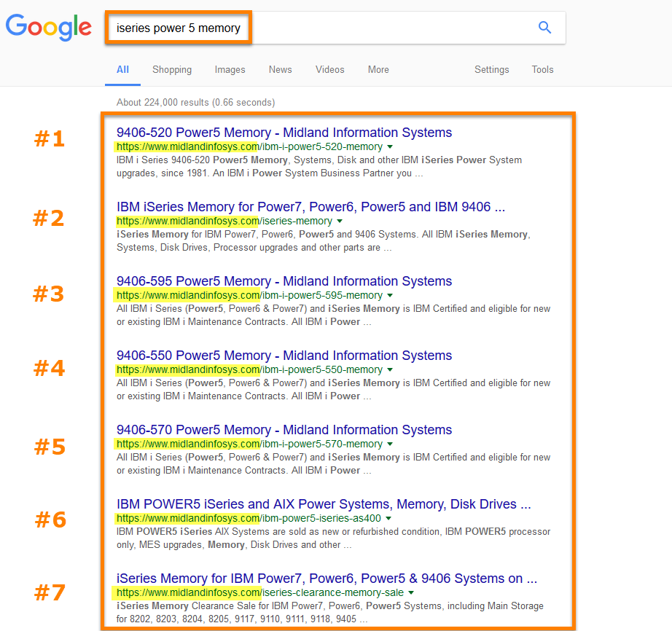Click the Google logo
672x631 pixels.
[48, 28]
